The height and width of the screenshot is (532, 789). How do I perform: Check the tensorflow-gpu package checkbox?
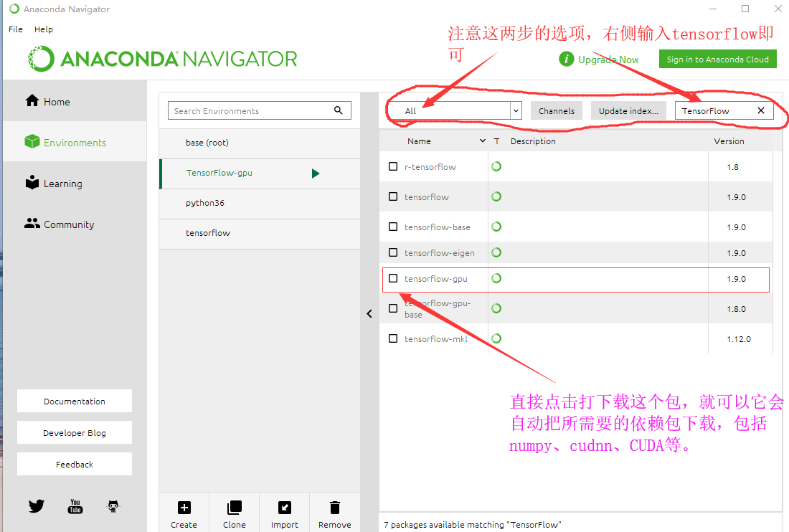pos(393,278)
